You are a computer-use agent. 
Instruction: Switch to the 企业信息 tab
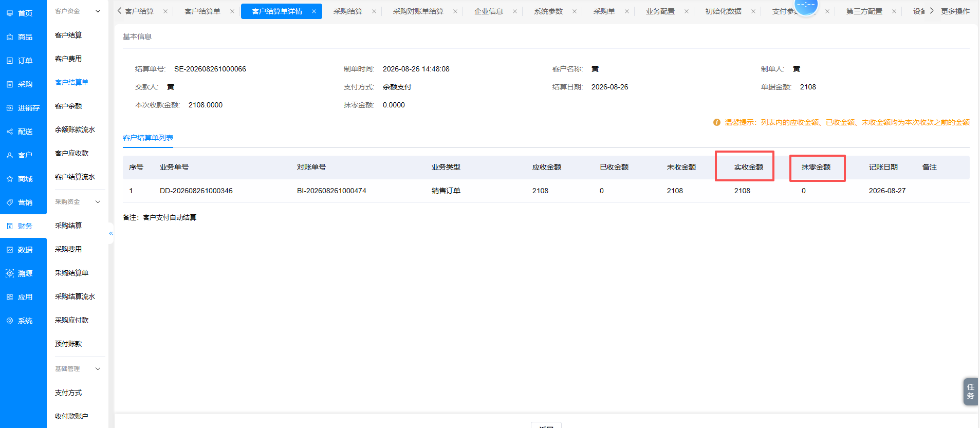coord(489,11)
